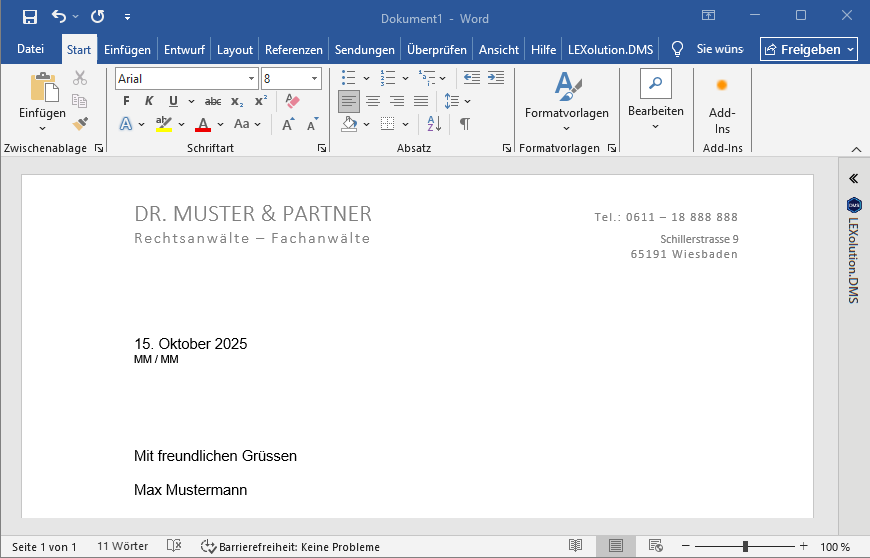Open the Überprüfen tab
Viewport: 870px width, 558px height.
(437, 50)
